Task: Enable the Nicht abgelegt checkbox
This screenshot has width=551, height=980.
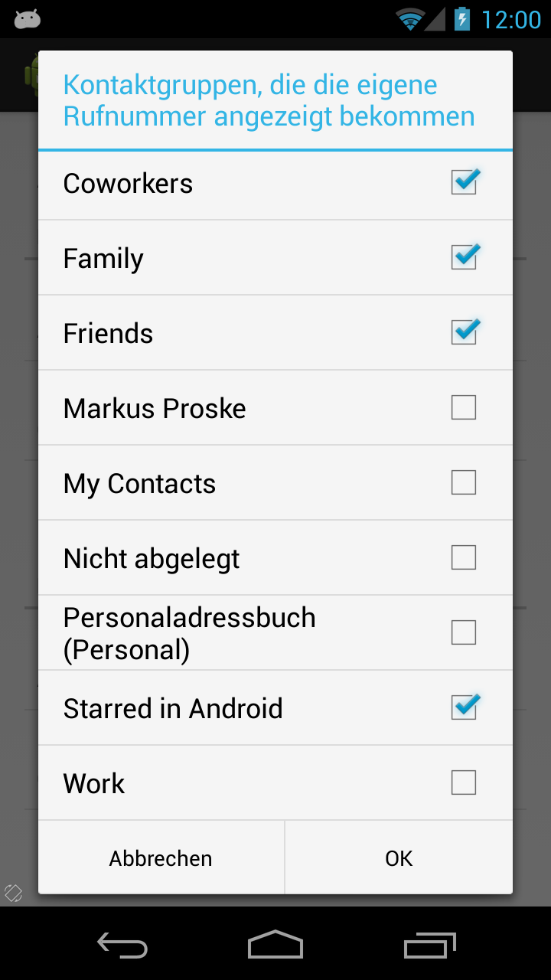Action: click(x=464, y=557)
